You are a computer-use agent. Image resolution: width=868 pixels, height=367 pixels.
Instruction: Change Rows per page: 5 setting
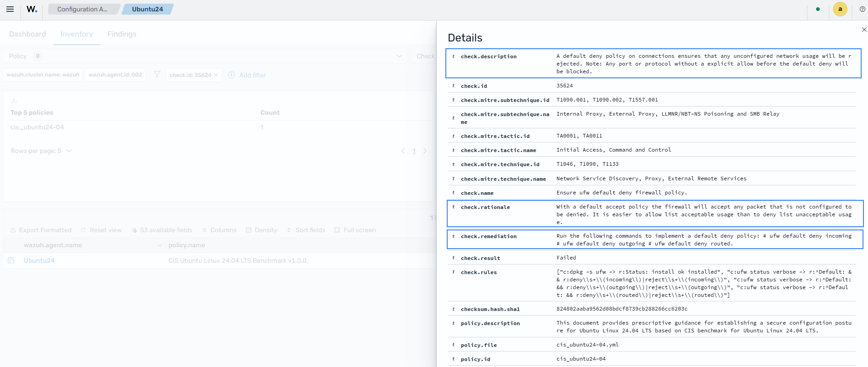click(x=41, y=151)
